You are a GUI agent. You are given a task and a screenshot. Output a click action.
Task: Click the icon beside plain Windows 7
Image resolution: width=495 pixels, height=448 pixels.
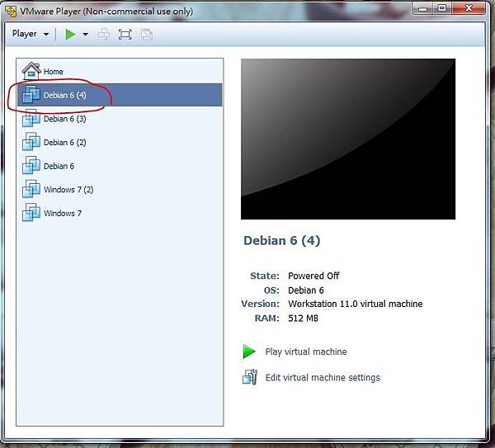click(x=31, y=213)
